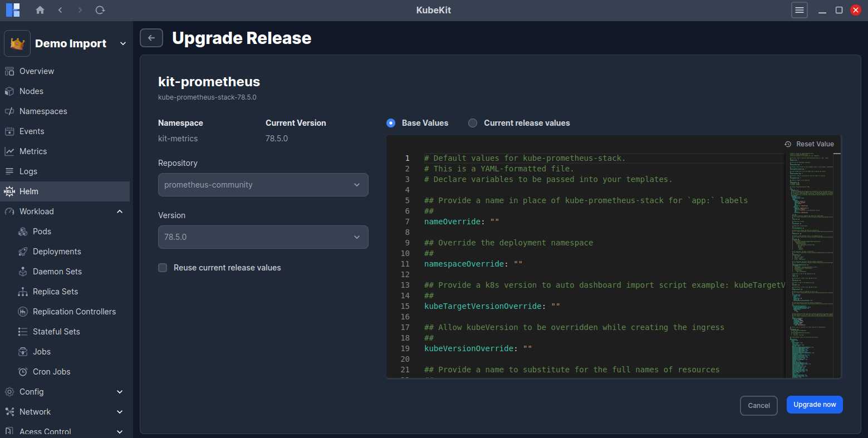
Task: Switch to the Helm section
Action: [x=9, y=191]
